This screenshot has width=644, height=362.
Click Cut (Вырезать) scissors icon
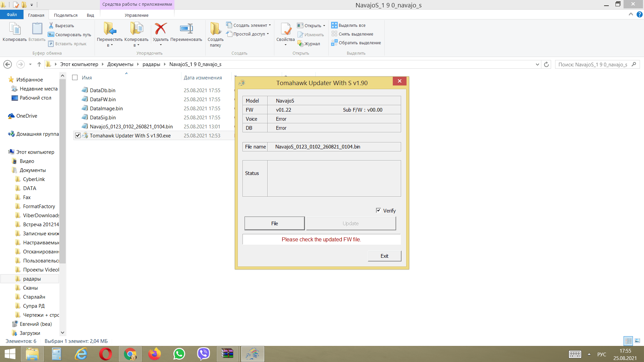tap(51, 25)
